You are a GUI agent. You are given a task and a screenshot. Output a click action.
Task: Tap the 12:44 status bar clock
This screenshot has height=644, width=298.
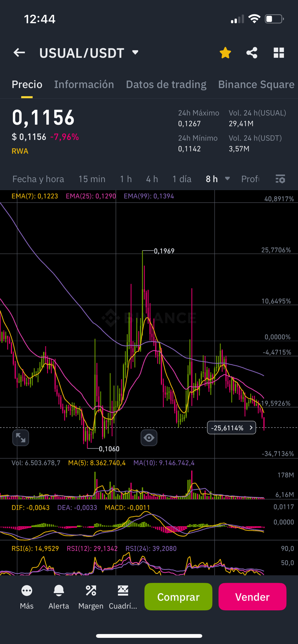[40, 19]
